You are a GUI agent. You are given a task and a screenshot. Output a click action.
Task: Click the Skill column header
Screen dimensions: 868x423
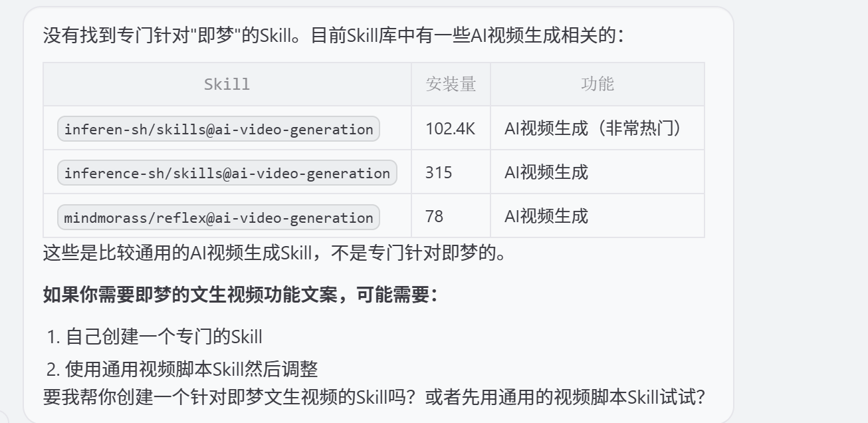click(x=227, y=84)
